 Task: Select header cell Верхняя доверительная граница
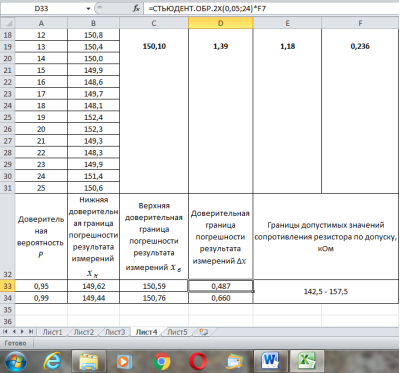click(154, 237)
